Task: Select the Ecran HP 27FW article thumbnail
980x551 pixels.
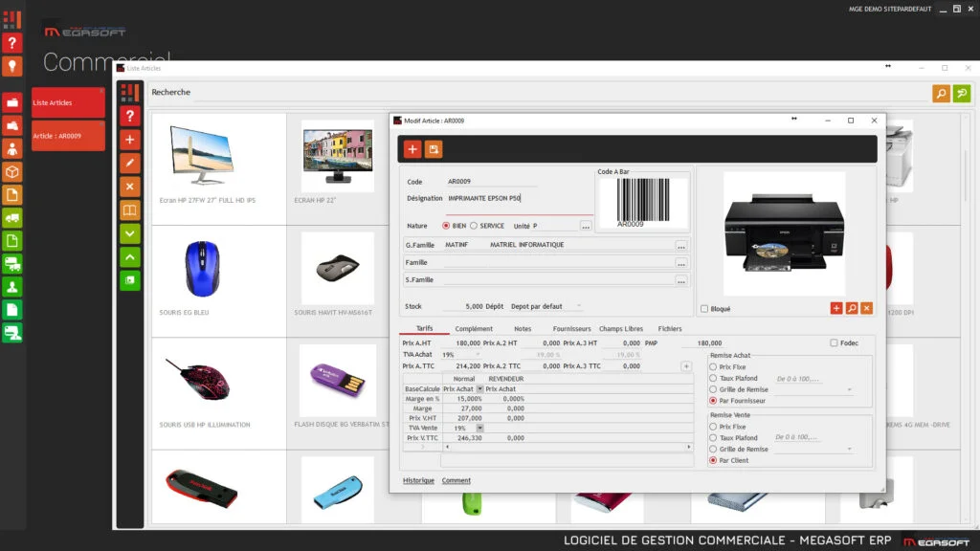Action: click(203, 156)
